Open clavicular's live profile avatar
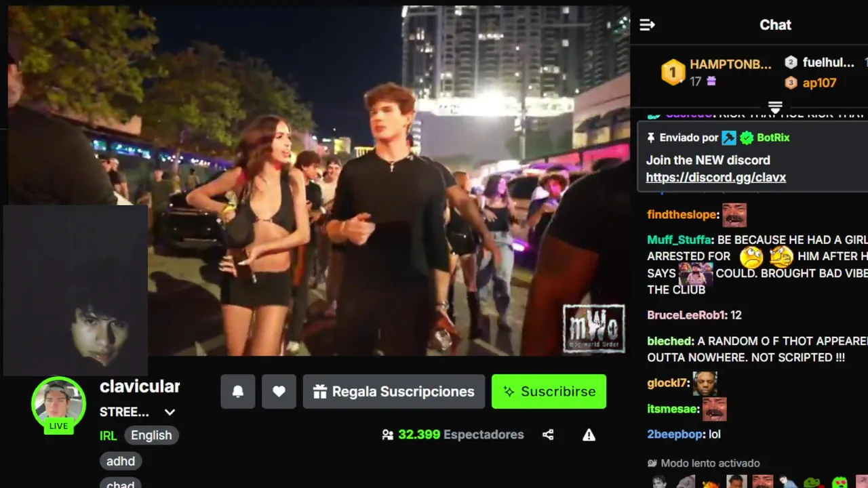The height and width of the screenshot is (488, 868). (x=58, y=404)
